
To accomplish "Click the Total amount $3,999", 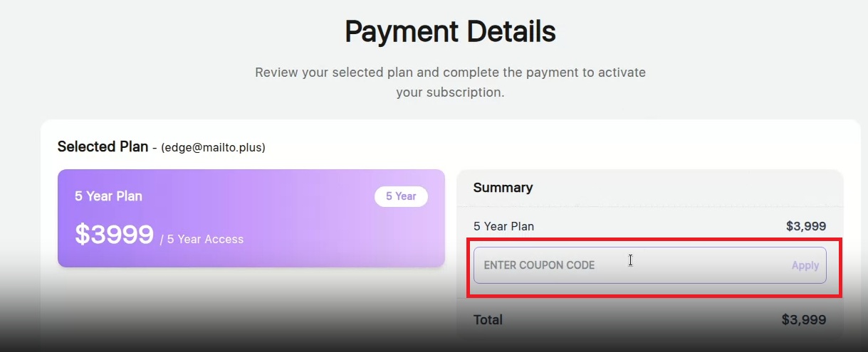I will coord(803,320).
